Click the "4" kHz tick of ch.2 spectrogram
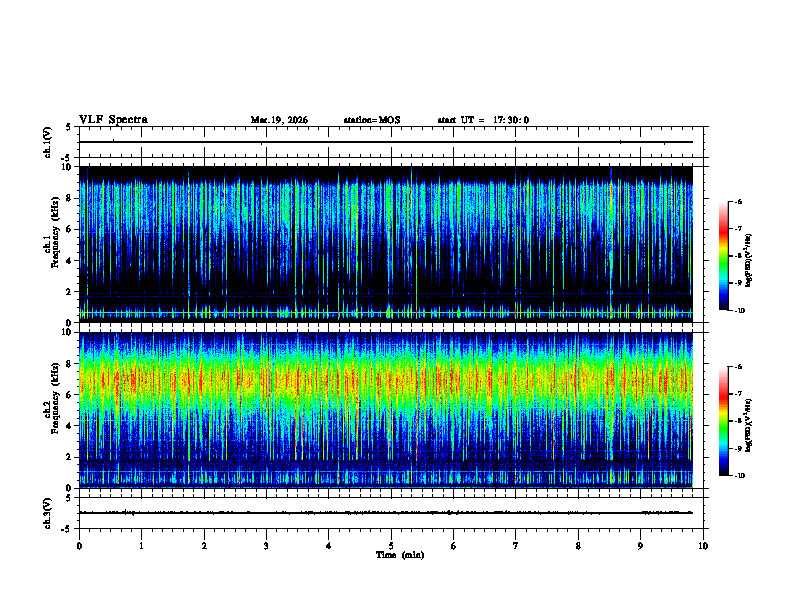Image resolution: width=792 pixels, height=612 pixels. click(69, 426)
